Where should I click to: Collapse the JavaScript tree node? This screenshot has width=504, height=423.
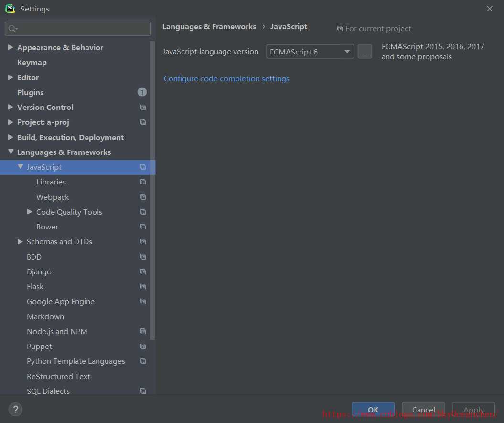20,167
